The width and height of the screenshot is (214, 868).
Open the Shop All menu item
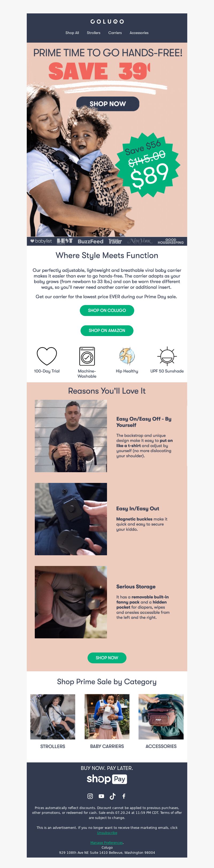point(72,33)
